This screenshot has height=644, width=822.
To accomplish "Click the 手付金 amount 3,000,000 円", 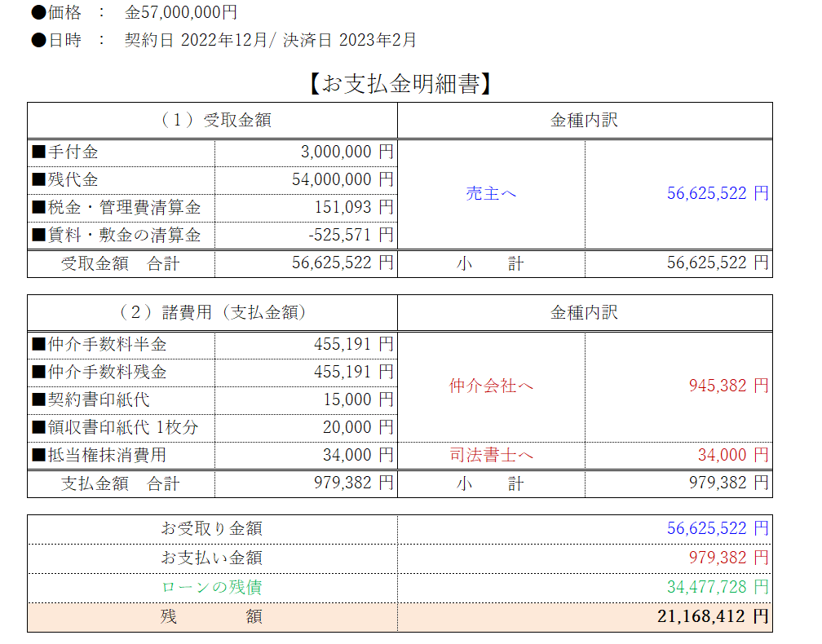I will click(347, 152).
